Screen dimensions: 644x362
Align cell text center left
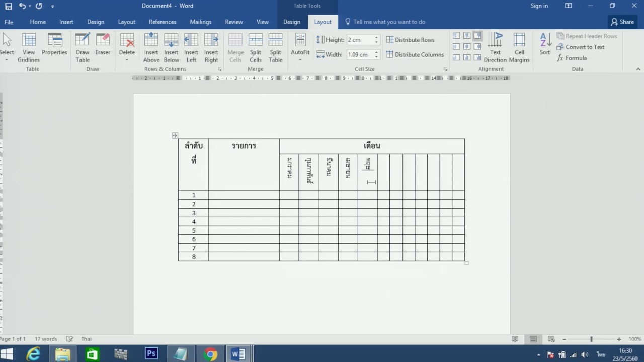(x=456, y=46)
